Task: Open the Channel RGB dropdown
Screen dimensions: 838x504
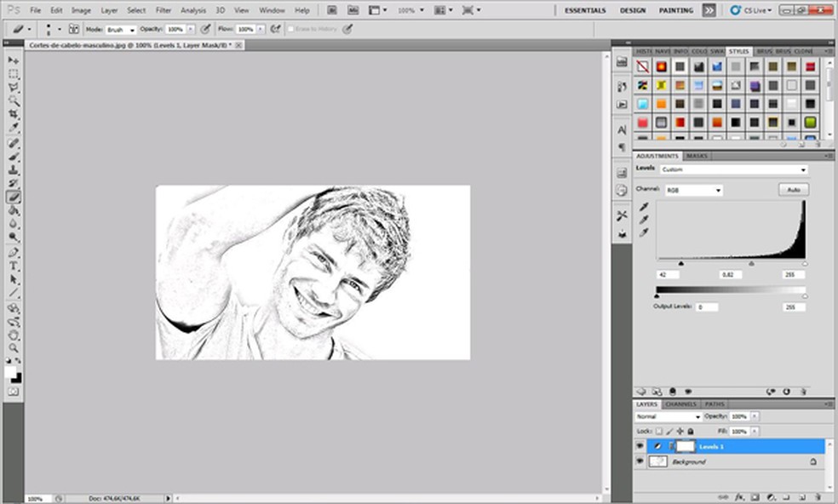Action: coord(693,190)
